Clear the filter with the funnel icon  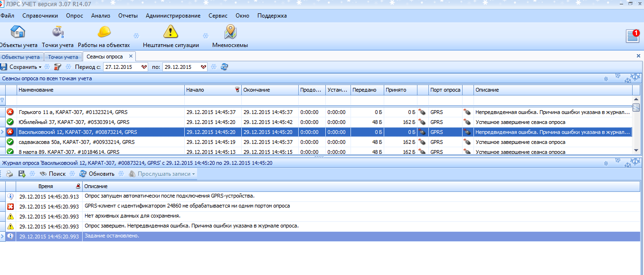57,67
